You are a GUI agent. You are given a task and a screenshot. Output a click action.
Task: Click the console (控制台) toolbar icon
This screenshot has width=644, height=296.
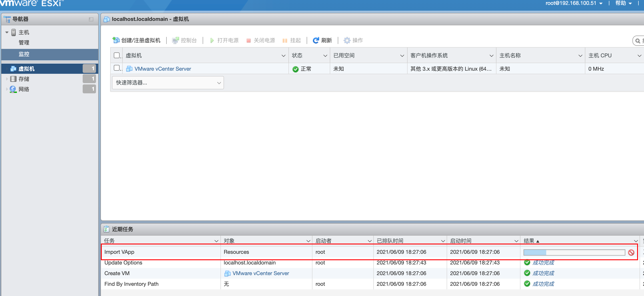[x=176, y=40]
